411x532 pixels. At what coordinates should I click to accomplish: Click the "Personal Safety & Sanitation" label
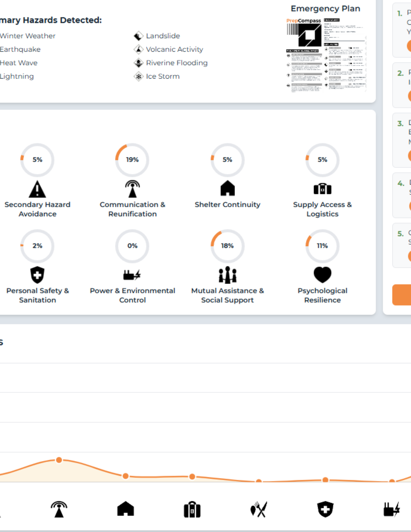(x=37, y=296)
